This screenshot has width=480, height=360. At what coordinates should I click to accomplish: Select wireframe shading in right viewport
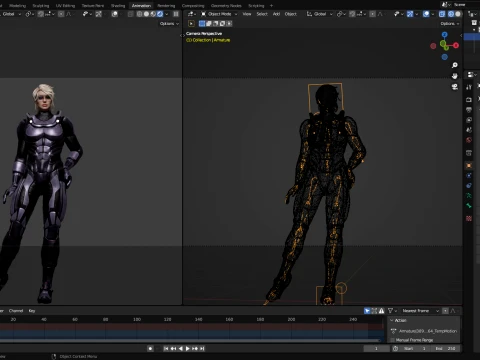click(x=451, y=14)
